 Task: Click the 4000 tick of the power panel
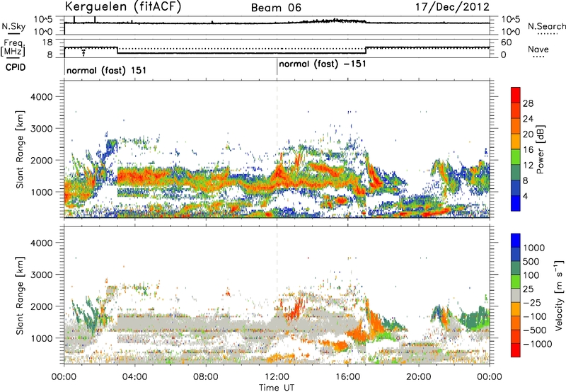click(x=41, y=97)
